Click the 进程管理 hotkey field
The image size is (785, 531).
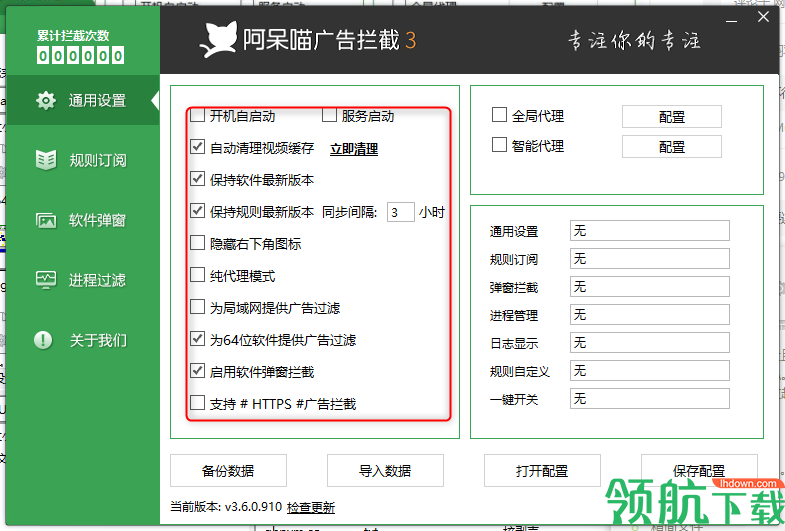pos(650,315)
